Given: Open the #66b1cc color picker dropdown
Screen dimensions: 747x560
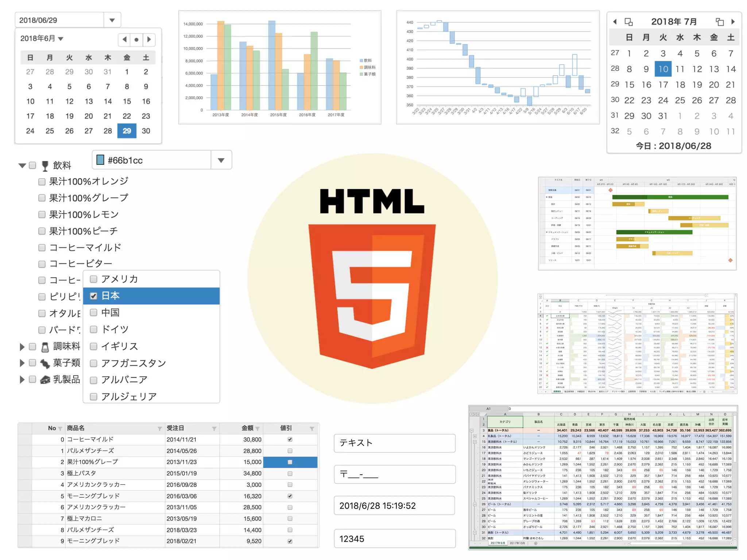Looking at the screenshot, I should [221, 160].
